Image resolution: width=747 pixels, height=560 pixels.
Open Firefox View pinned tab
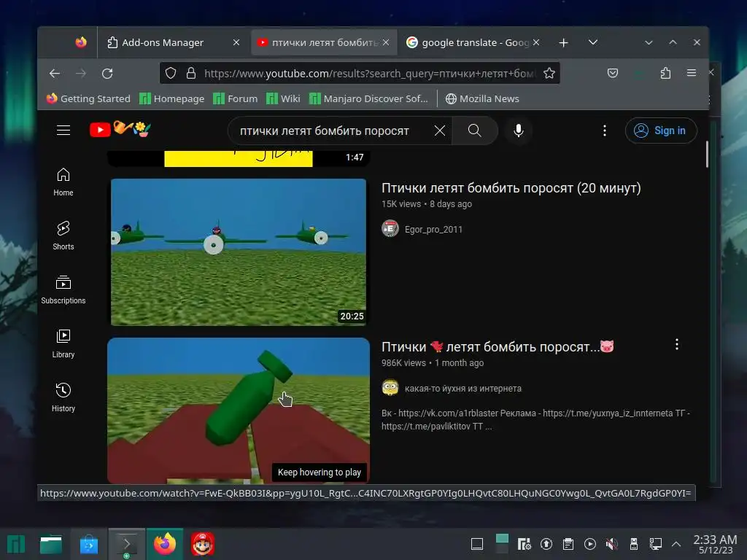[81, 42]
